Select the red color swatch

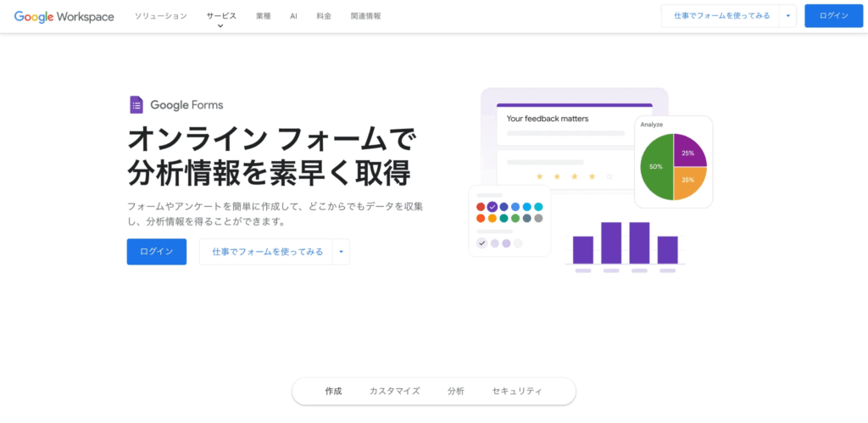(481, 207)
